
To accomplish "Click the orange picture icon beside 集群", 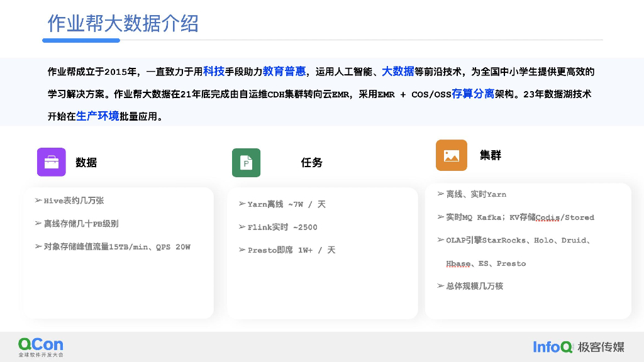I will (x=451, y=155).
